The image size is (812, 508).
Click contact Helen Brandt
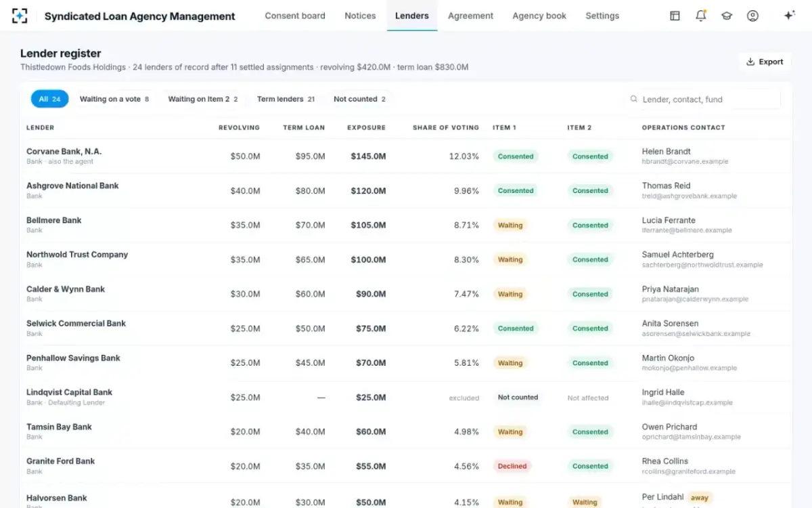pyautogui.click(x=667, y=152)
